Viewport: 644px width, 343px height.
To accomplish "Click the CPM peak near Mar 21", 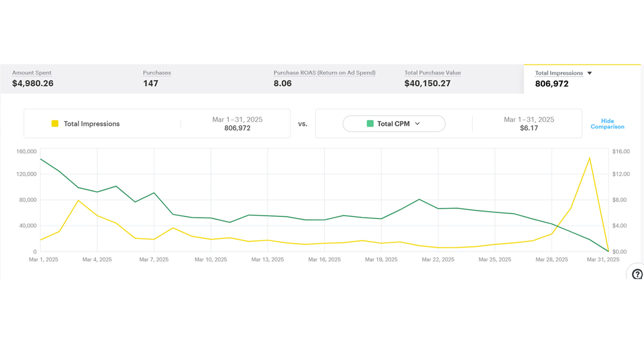I will click(419, 200).
